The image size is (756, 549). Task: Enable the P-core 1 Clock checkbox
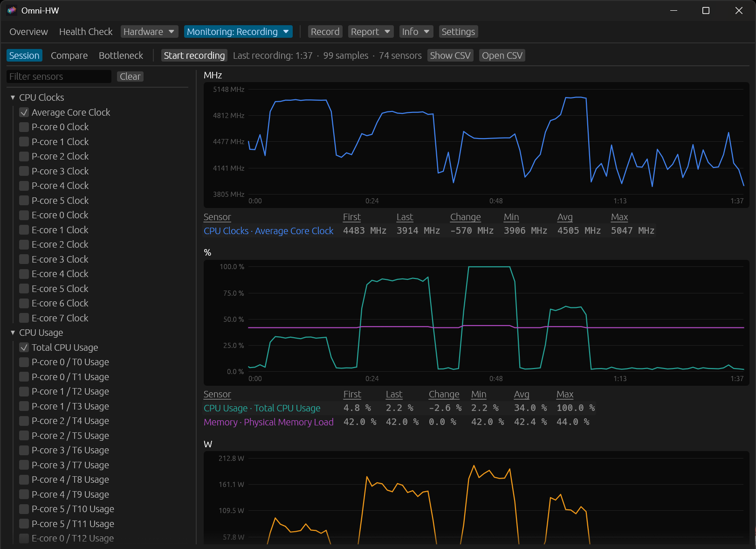pos(24,142)
